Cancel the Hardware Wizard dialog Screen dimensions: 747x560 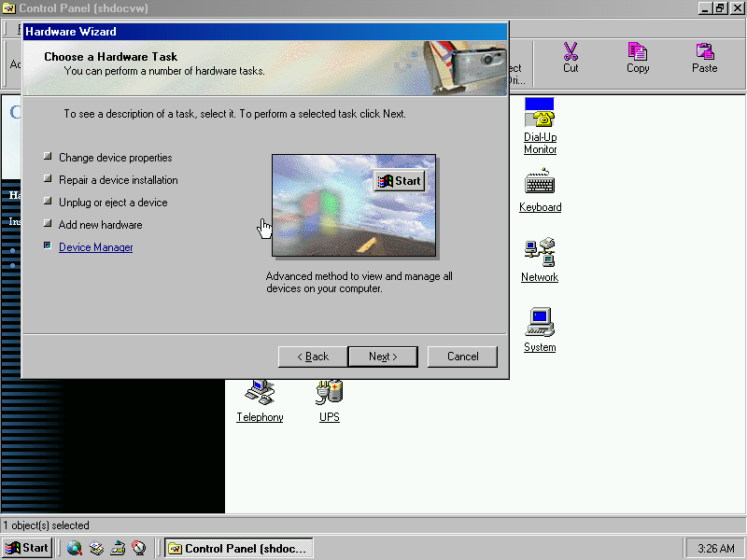(x=462, y=357)
